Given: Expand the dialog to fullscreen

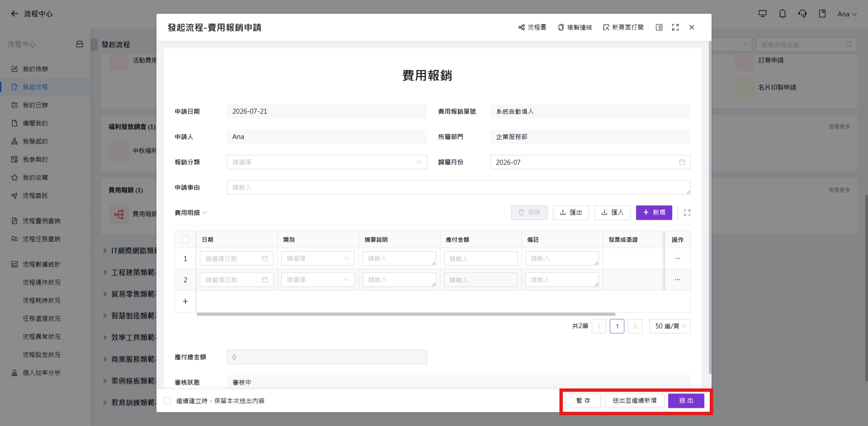Looking at the screenshot, I should pos(675,28).
